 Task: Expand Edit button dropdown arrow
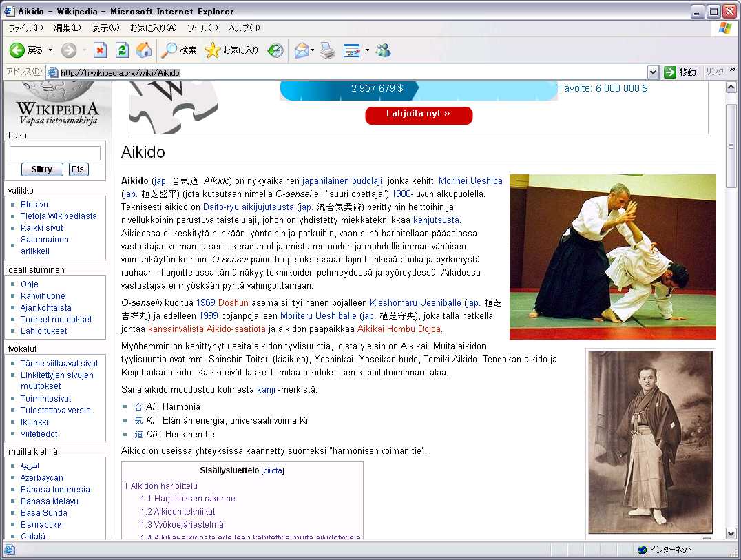(367, 50)
